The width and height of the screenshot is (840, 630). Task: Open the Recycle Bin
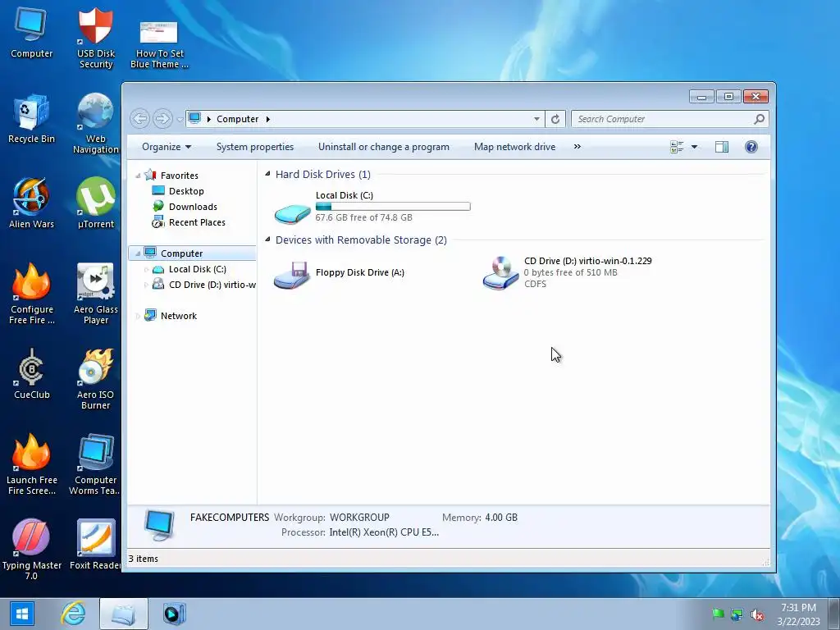click(31, 118)
